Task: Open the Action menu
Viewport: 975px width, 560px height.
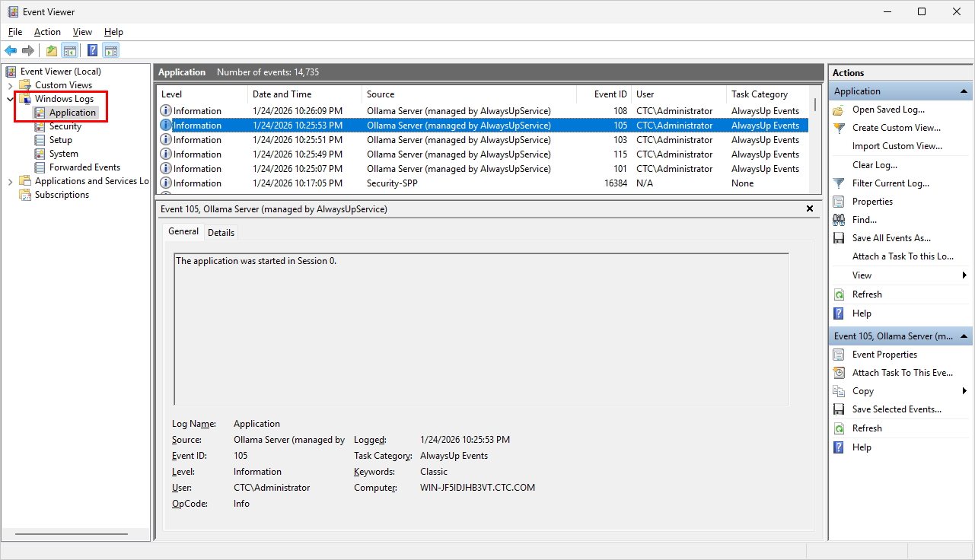Action: [47, 32]
